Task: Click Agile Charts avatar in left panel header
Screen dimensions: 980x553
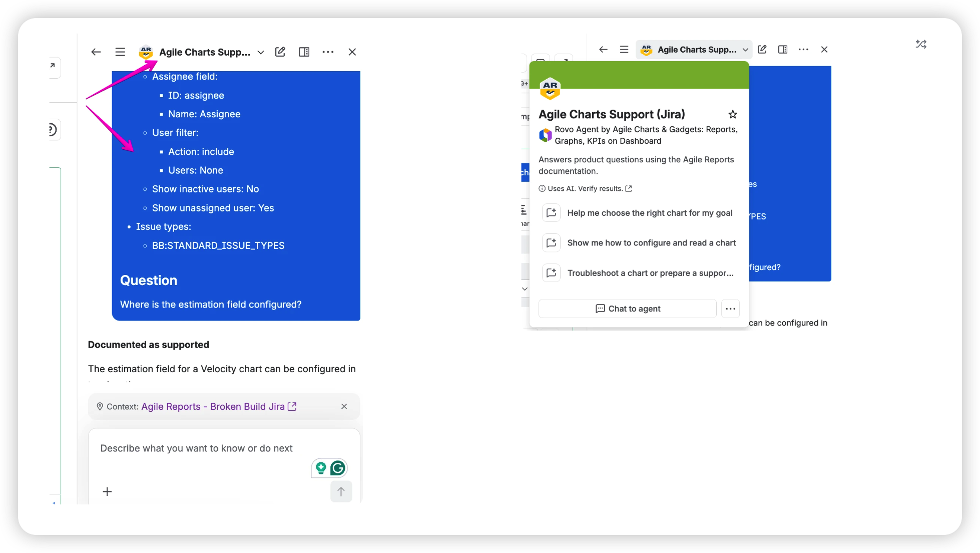Action: coord(146,52)
